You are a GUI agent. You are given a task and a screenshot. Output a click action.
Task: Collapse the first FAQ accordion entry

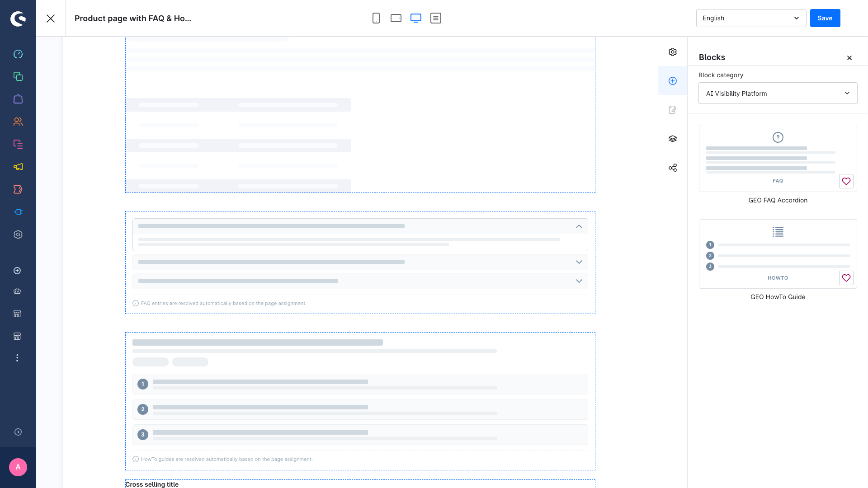click(579, 226)
